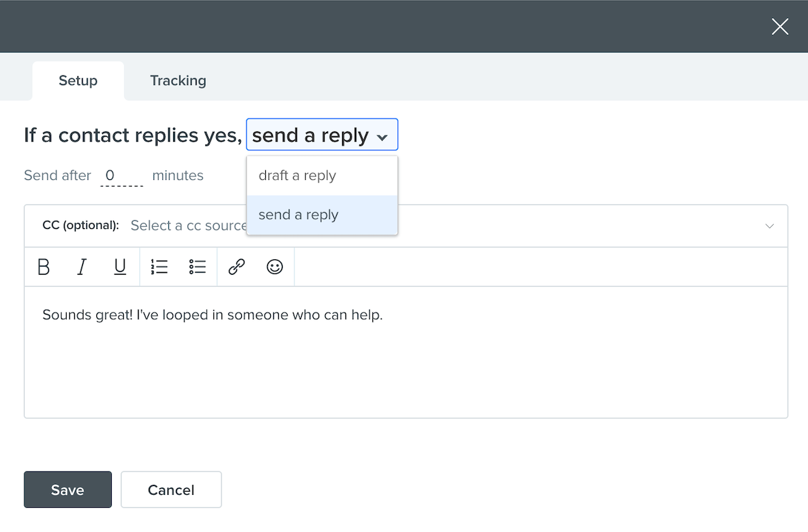Insert a numbered list
Screen dimensions: 808x532
click(159, 267)
